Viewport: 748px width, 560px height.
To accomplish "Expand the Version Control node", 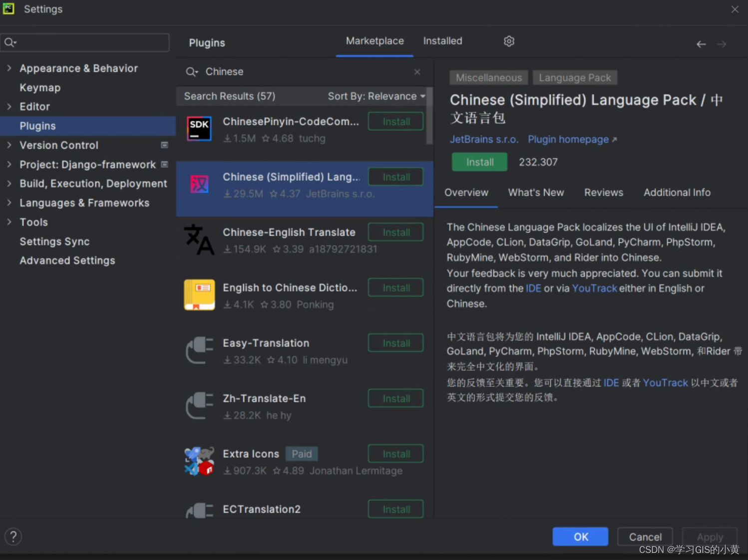I will coord(9,145).
